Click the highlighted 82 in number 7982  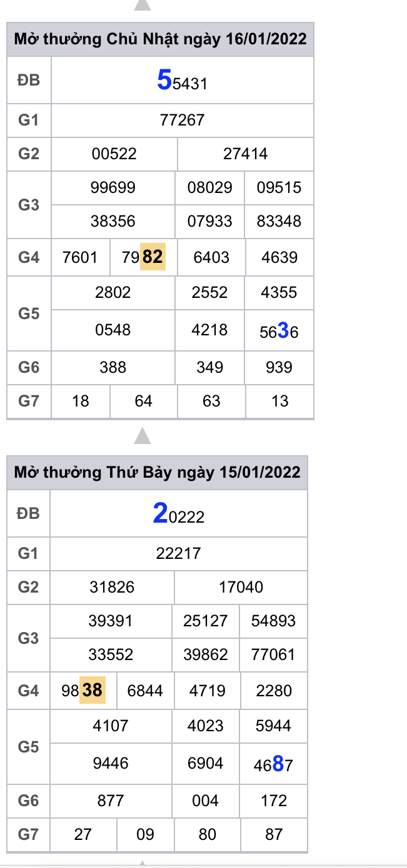[x=153, y=257]
